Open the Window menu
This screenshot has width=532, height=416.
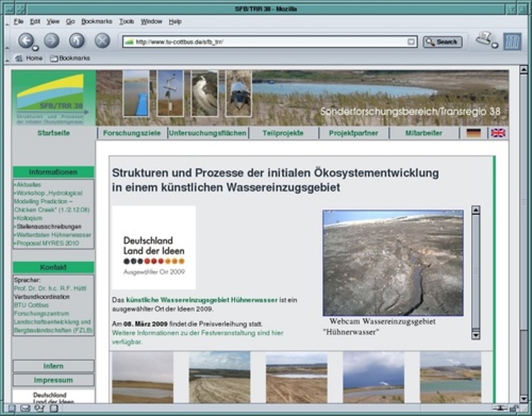coord(152,22)
